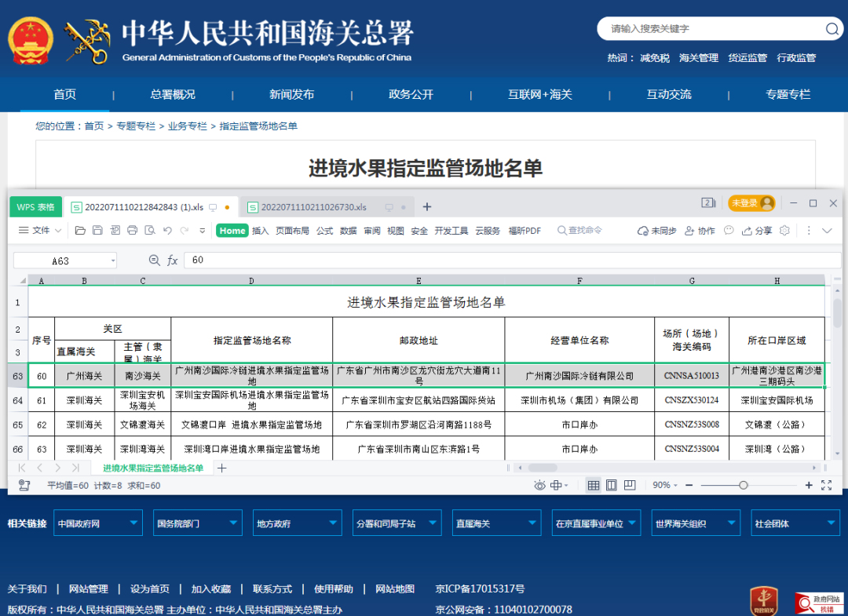Click 分享 share button

(757, 231)
